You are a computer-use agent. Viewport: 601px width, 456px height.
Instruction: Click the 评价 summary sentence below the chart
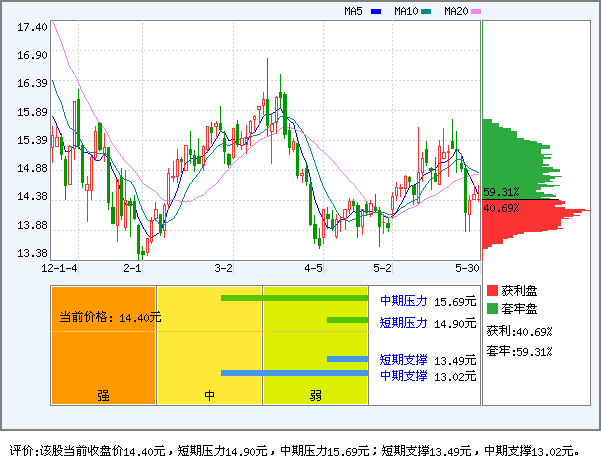[294, 450]
